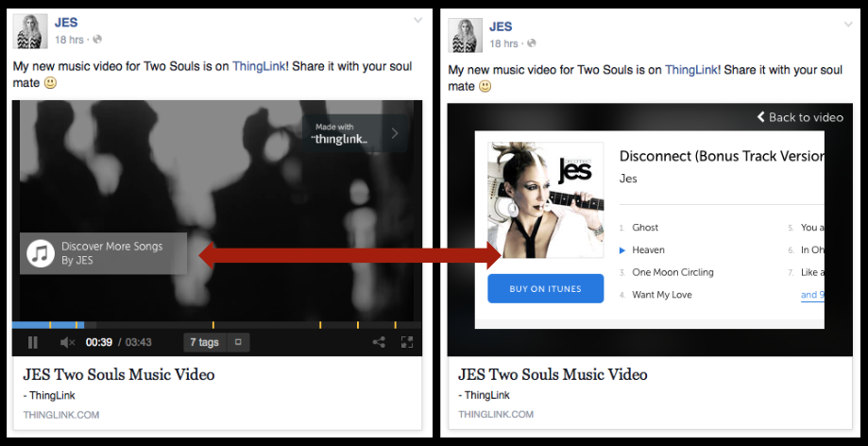Open the JES page name in the right post

[x=501, y=26]
